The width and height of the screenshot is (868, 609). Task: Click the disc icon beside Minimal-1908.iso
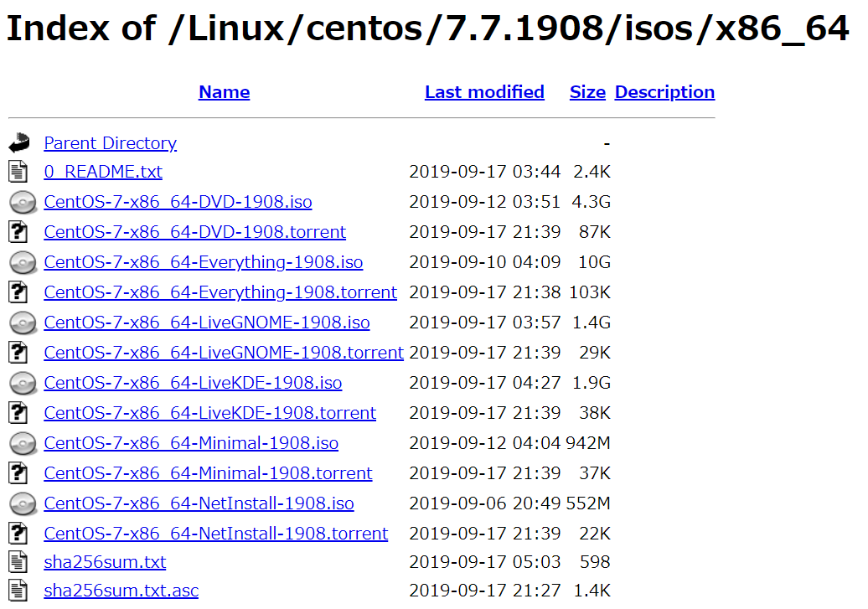23,443
